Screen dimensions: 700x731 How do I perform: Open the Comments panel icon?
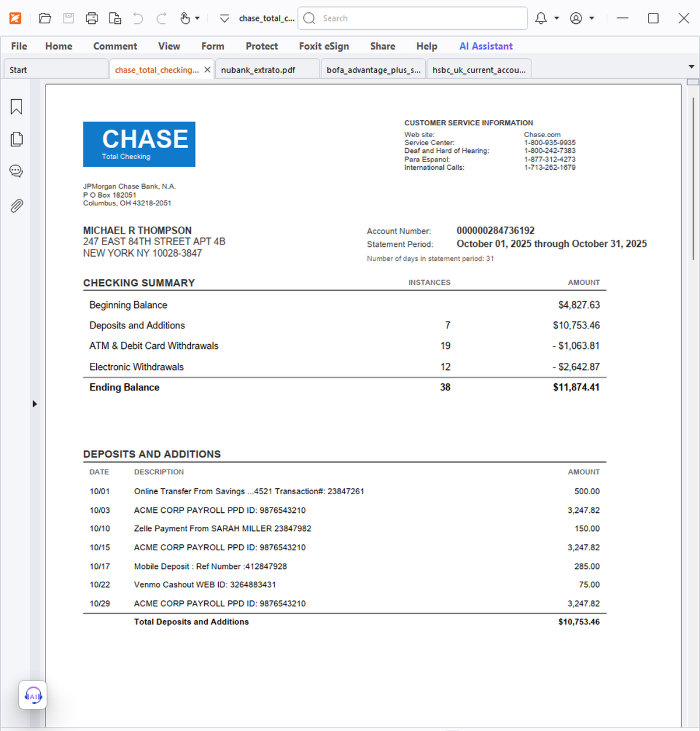click(x=16, y=171)
